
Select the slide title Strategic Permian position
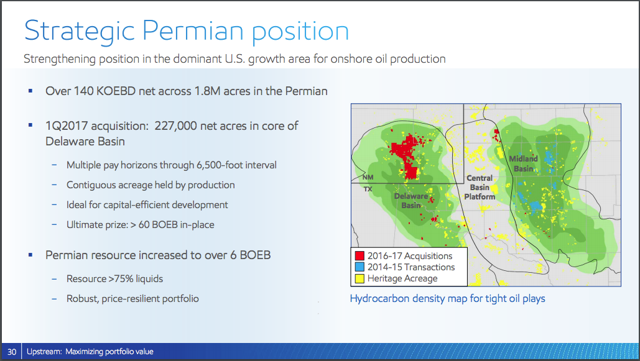[187, 31]
